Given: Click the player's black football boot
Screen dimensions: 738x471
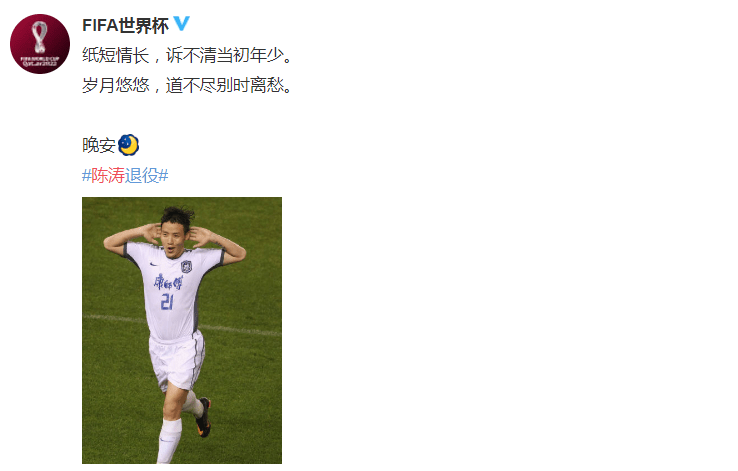Looking at the screenshot, I should [x=204, y=417].
